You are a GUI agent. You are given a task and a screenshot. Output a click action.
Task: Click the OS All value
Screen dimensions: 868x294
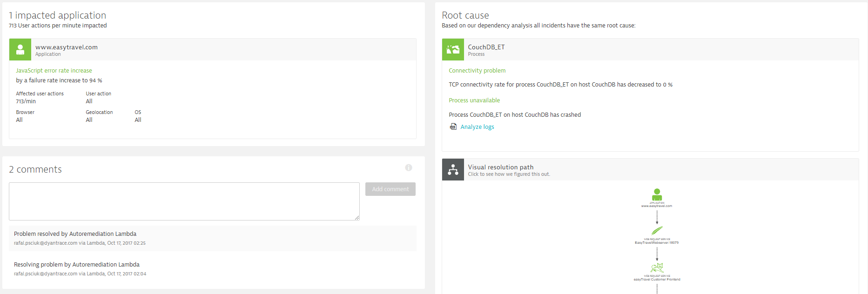click(x=138, y=120)
